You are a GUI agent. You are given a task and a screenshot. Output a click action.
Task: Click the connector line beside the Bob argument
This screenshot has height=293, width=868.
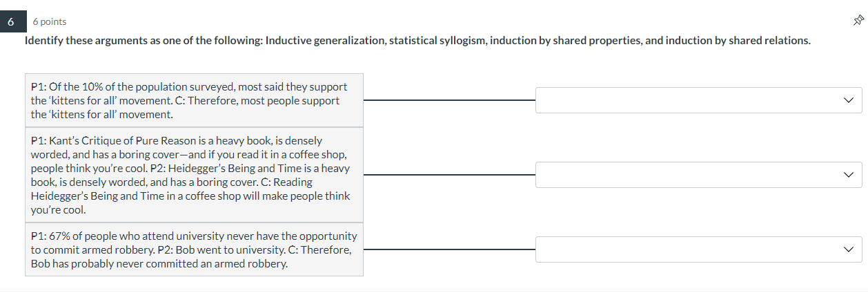click(x=449, y=249)
